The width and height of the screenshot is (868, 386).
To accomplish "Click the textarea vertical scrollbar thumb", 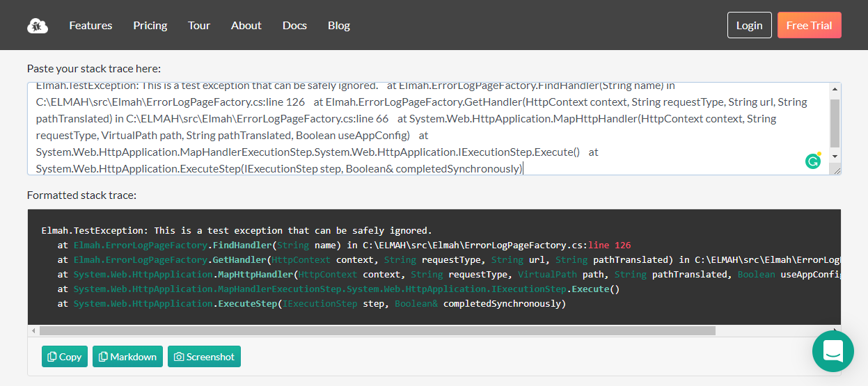I will 835,123.
